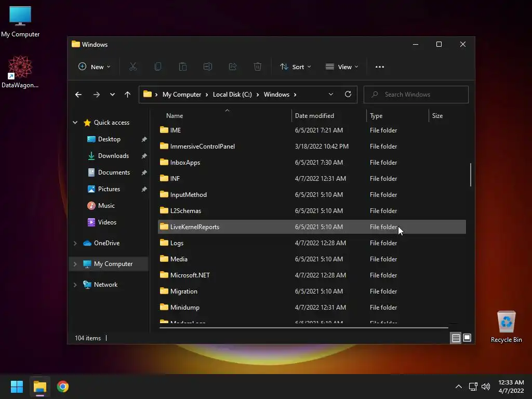Image resolution: width=532 pixels, height=399 pixels.
Task: Click the Minidump folder icon
Action: point(164,307)
